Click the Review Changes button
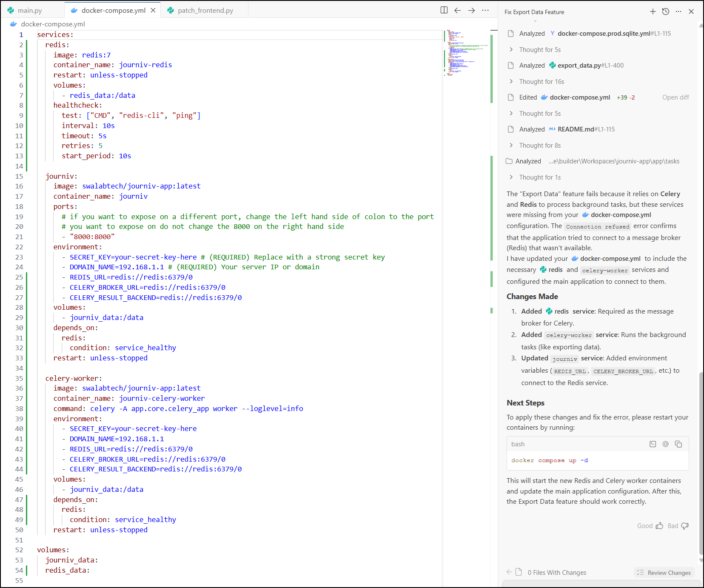Screen dimensions: 704x588 click(664, 573)
